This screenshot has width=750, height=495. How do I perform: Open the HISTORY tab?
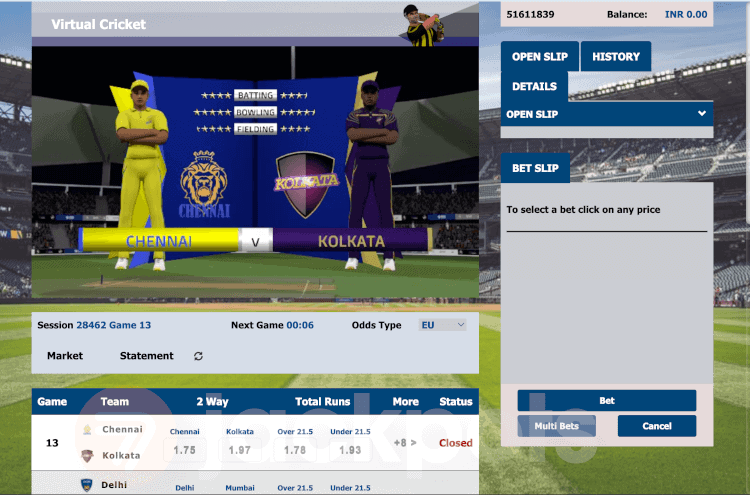coord(616,56)
